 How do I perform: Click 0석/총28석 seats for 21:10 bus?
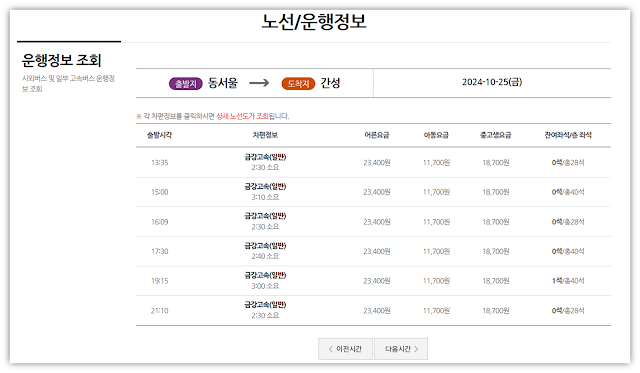point(568,311)
